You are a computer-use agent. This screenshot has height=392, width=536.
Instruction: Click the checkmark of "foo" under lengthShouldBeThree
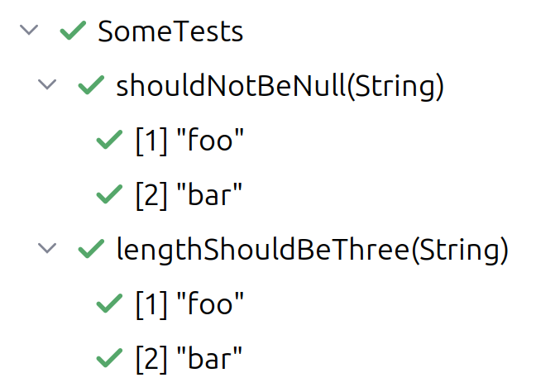[x=109, y=304]
